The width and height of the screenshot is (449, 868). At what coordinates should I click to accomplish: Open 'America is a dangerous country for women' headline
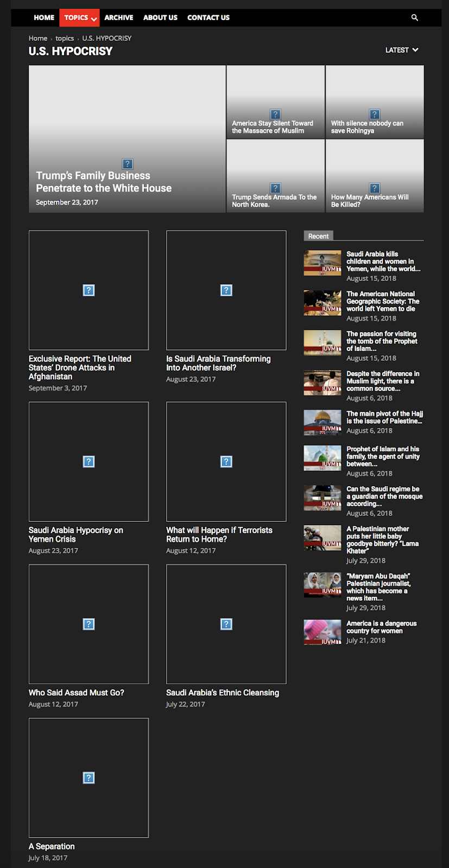coord(382,627)
